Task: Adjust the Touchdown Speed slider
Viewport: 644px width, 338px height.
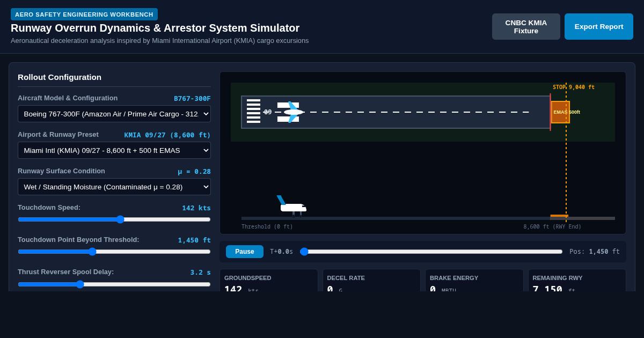Action: point(114,219)
